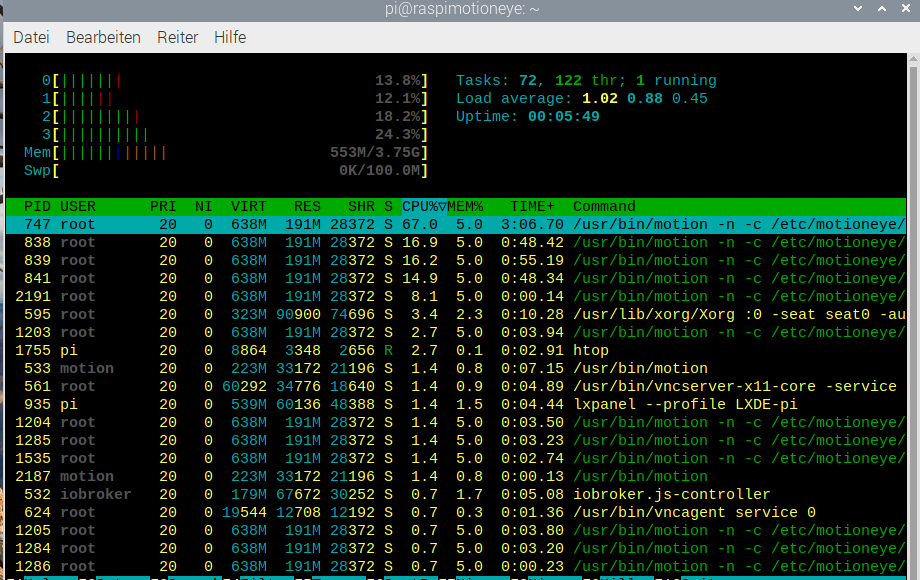Image resolution: width=920 pixels, height=580 pixels.
Task: Open the Bearbeiten menu
Action: 103,37
